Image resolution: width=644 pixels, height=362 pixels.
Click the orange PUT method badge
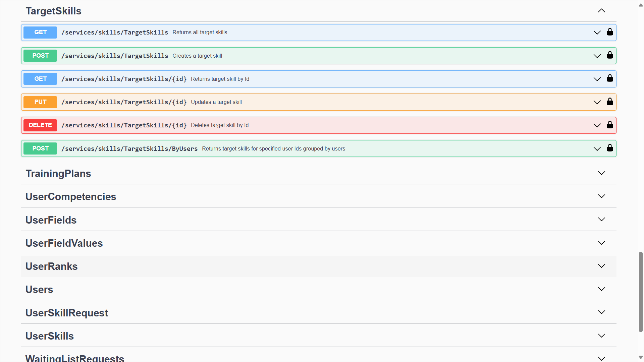pos(40,102)
